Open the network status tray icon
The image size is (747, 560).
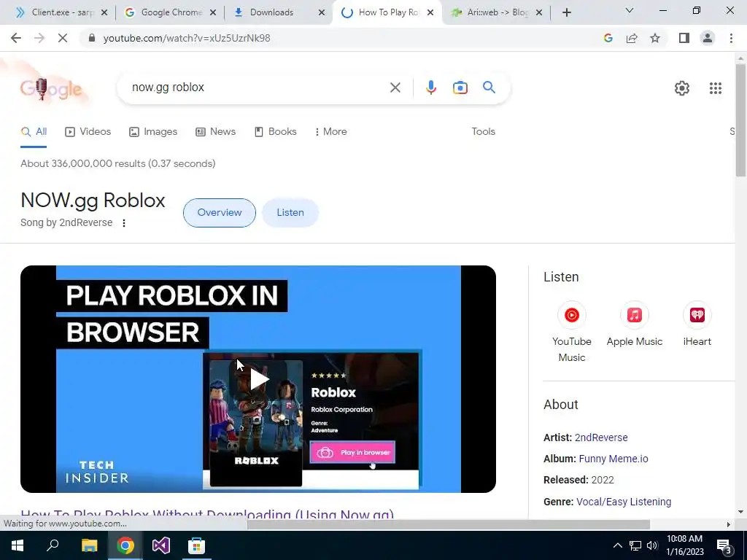[x=635, y=545]
